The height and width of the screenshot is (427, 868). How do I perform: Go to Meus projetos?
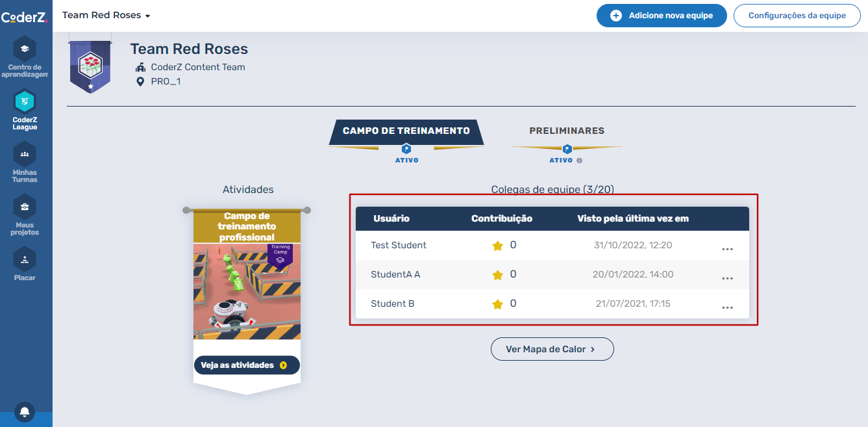pos(25,207)
